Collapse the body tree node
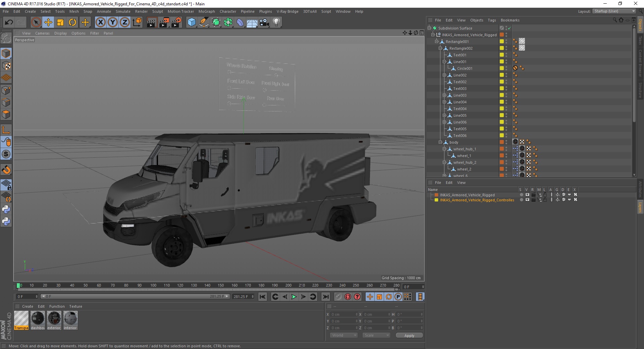The image size is (644, 349). [x=440, y=142]
